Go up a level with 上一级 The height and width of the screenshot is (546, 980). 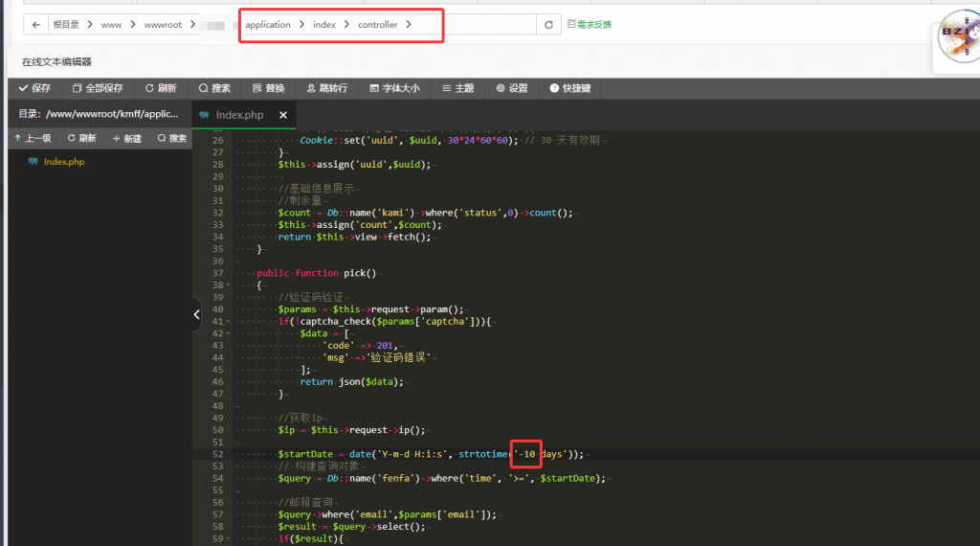[x=33, y=138]
